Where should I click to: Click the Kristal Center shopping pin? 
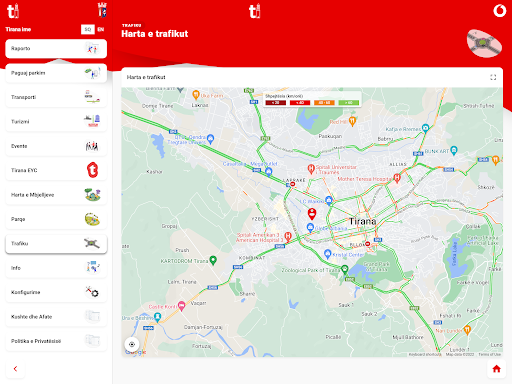coord(327,254)
